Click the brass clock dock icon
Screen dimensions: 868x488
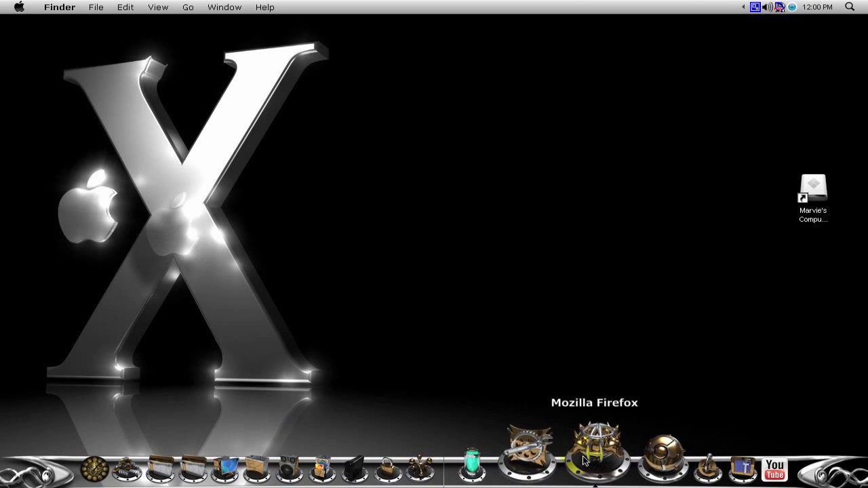[94, 469]
